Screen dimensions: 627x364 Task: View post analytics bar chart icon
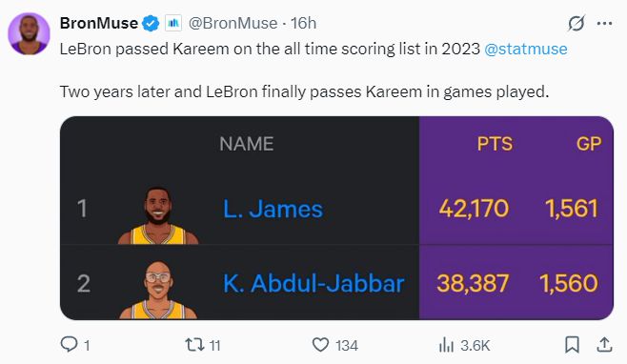pyautogui.click(x=446, y=344)
